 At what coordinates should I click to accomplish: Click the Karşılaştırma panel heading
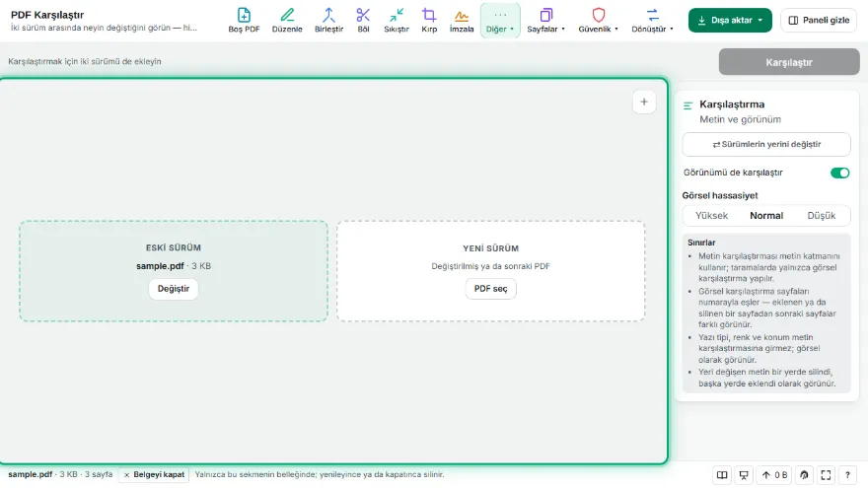[732, 105]
